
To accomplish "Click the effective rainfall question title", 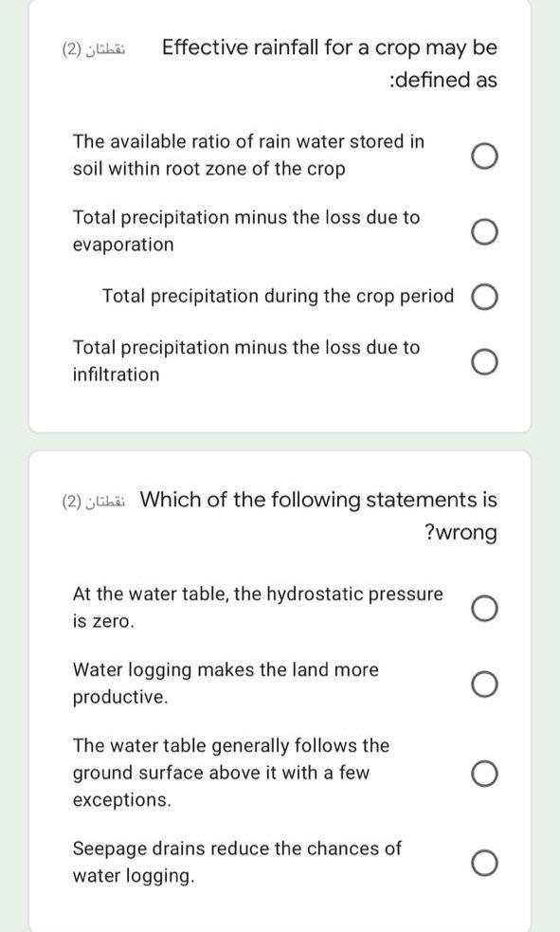I will tap(330, 63).
